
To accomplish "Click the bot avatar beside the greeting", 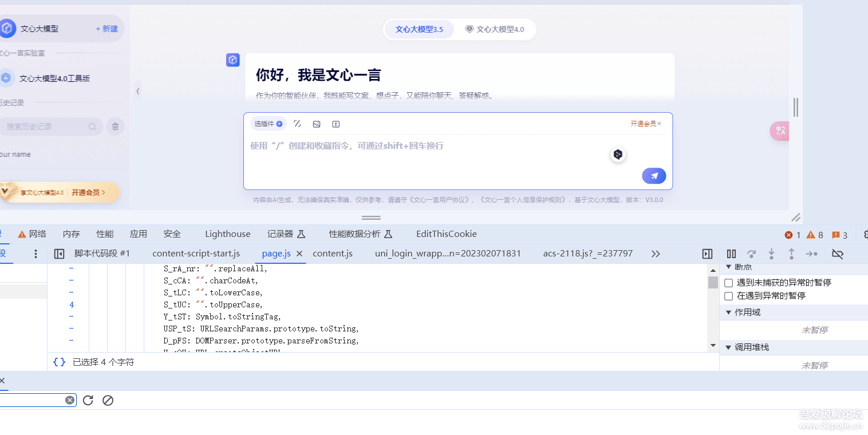I will pos(232,60).
